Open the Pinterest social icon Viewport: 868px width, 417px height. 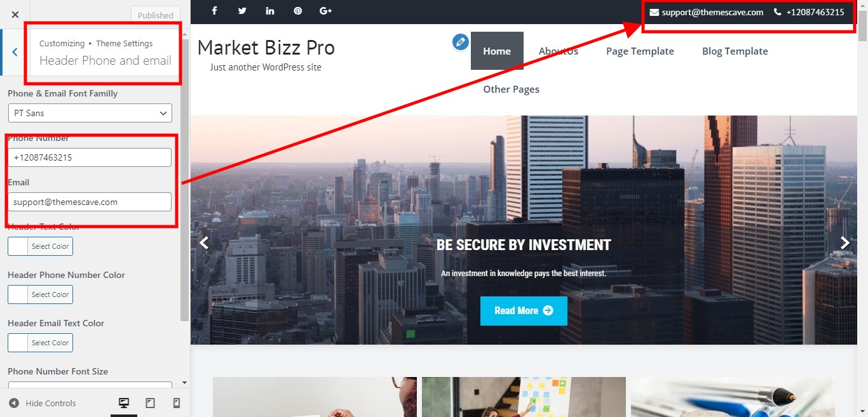(298, 11)
